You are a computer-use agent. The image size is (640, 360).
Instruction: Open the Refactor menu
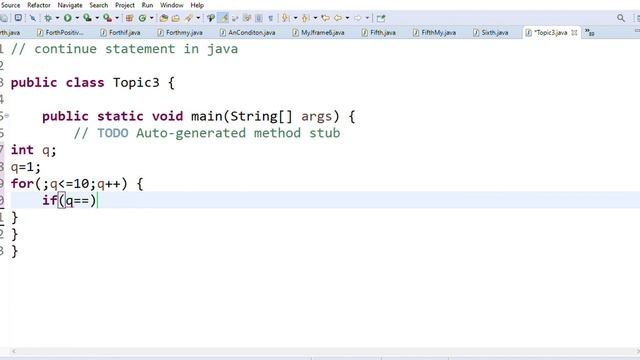point(39,5)
